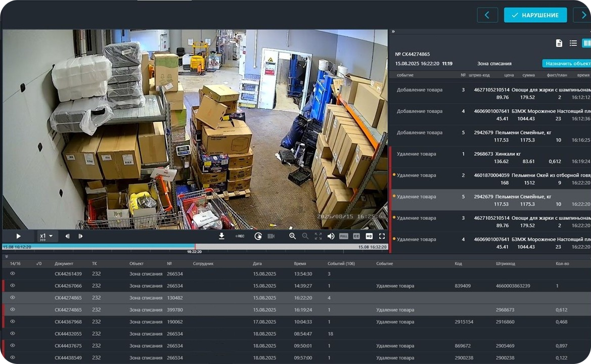Image resolution: width=591 pixels, height=364 pixels.
Task: Open the x1 playback speed dropdown
Action: (47, 236)
